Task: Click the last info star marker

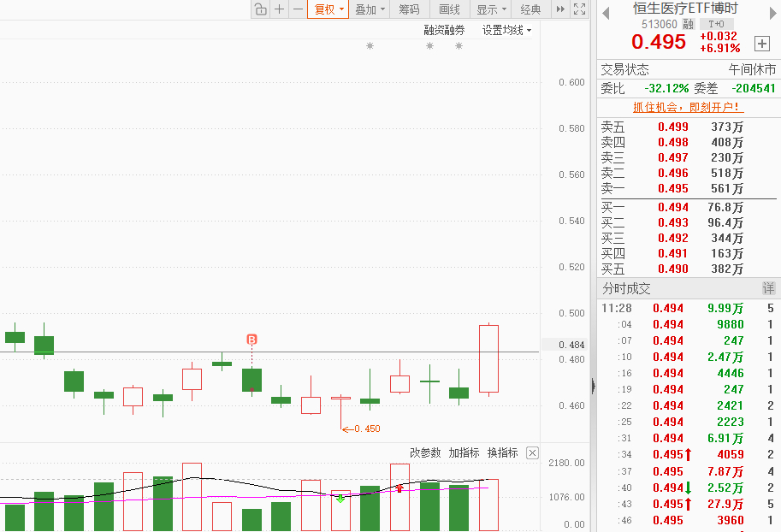Action: 459,46
